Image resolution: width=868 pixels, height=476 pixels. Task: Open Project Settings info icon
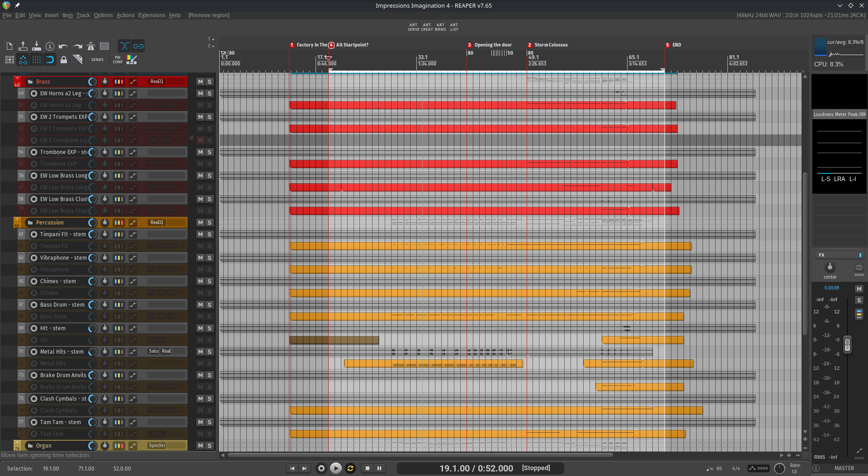(50, 46)
